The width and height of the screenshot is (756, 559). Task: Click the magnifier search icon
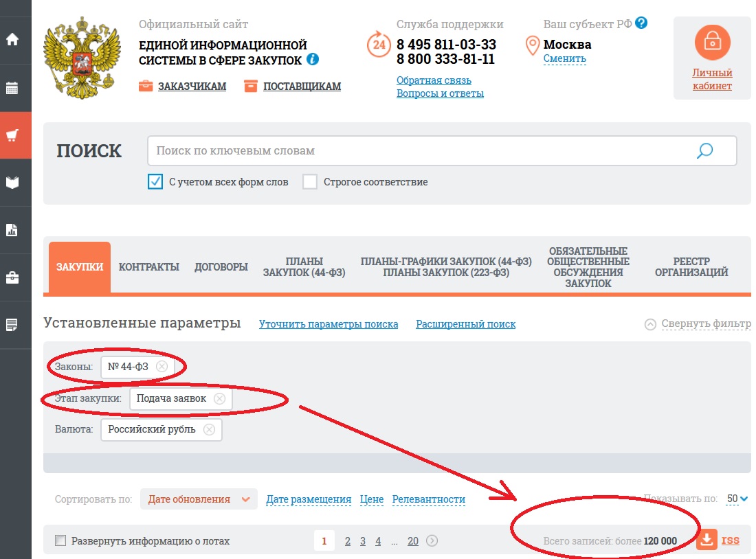(704, 151)
